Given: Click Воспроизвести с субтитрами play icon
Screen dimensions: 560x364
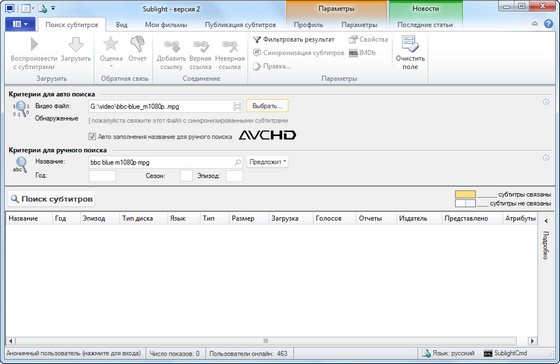Looking at the screenshot, I should [34, 44].
